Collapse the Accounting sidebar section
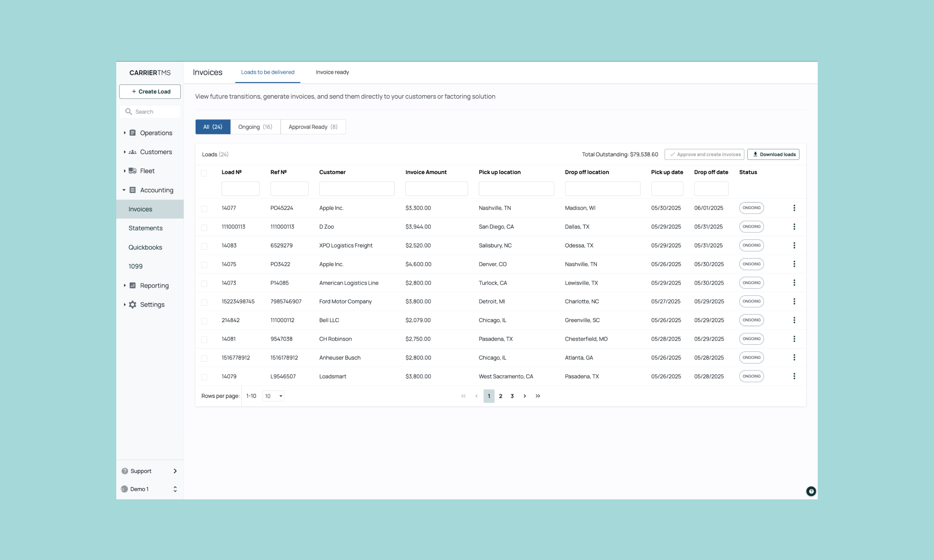This screenshot has height=560, width=934. 124,190
